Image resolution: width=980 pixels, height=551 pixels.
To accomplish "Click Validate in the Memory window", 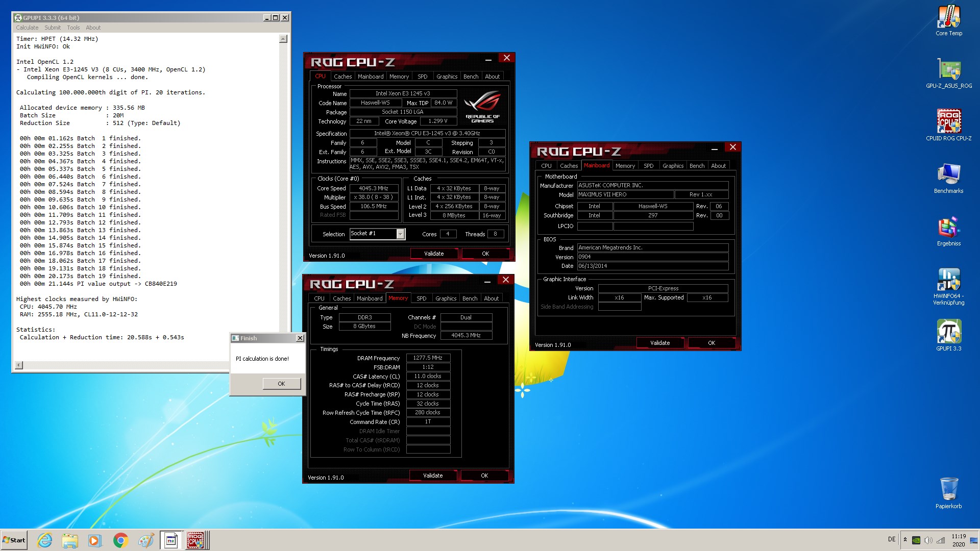I will [433, 475].
